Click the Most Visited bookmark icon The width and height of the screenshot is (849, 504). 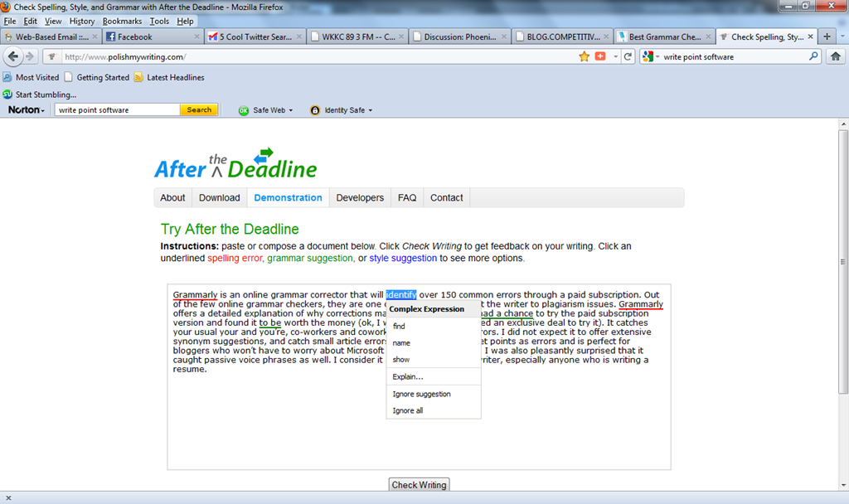pyautogui.click(x=7, y=77)
